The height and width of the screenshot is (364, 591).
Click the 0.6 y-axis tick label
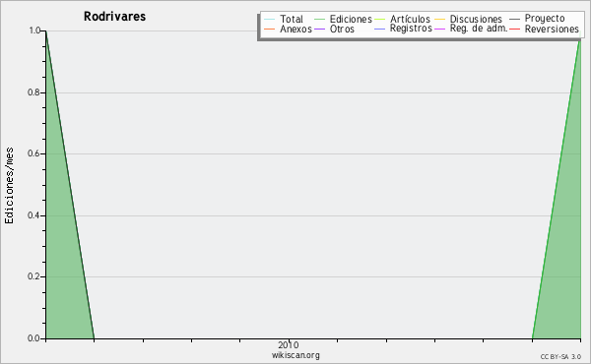(x=33, y=153)
